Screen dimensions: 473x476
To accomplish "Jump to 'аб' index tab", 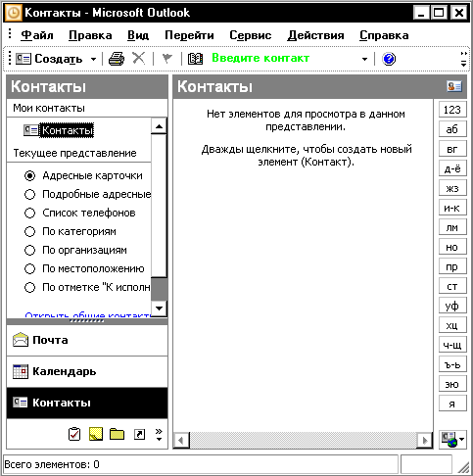I will click(452, 129).
